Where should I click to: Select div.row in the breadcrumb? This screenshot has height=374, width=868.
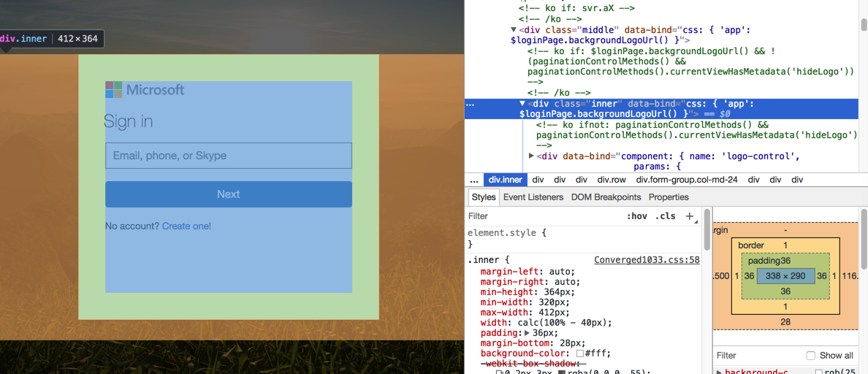611,180
